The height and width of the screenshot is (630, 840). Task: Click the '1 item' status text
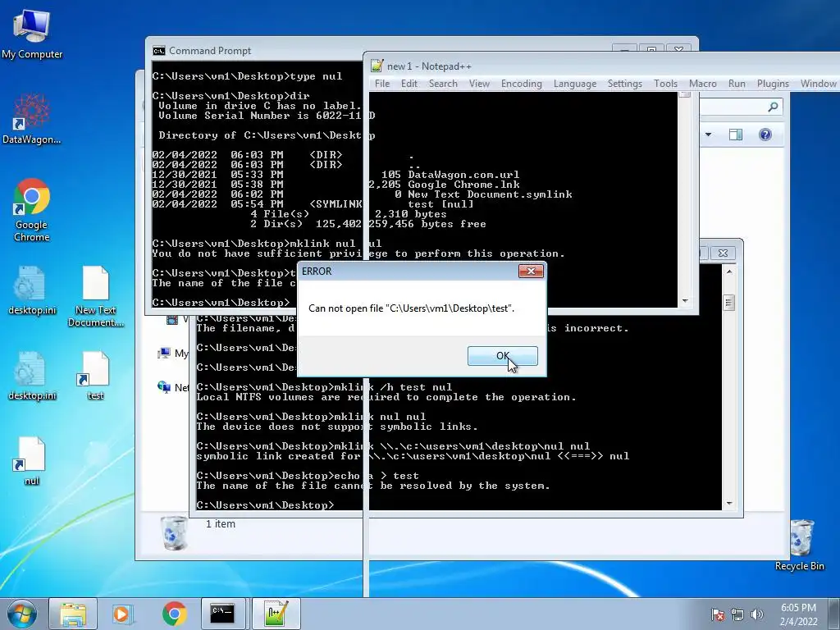[x=220, y=524]
